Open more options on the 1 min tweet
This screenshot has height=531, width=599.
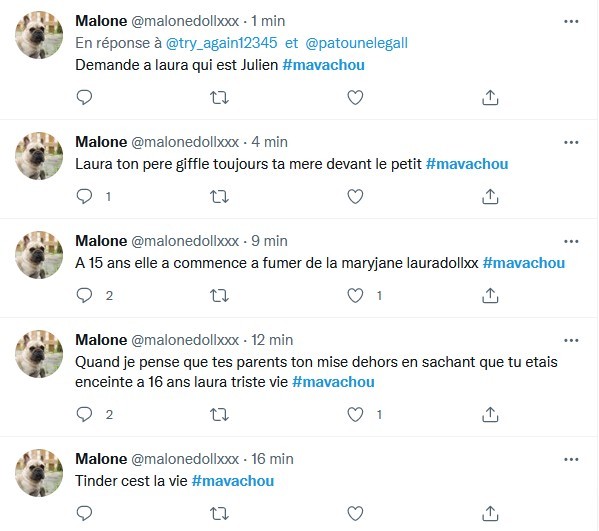coord(571,21)
